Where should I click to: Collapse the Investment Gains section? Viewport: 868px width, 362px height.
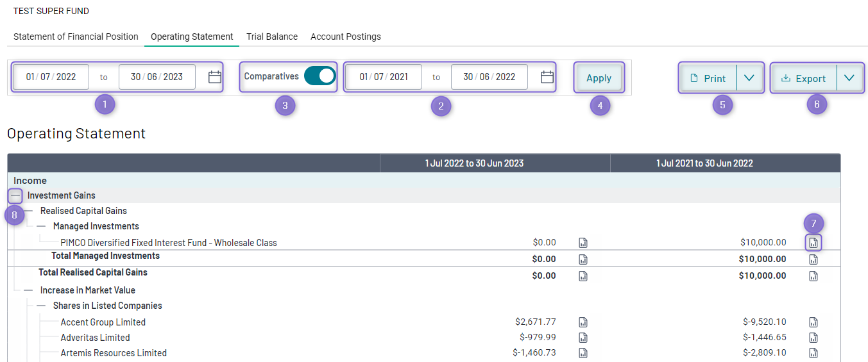(x=16, y=195)
